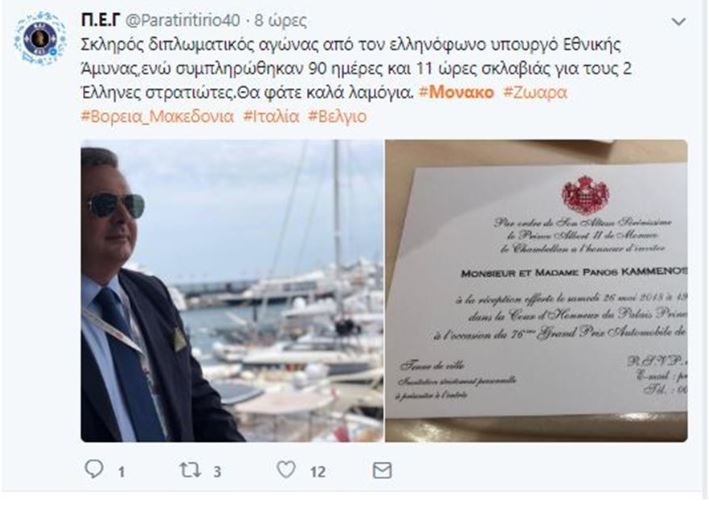Visit @Paratiritirio40 handle link
709x508 pixels.
[x=183, y=20]
